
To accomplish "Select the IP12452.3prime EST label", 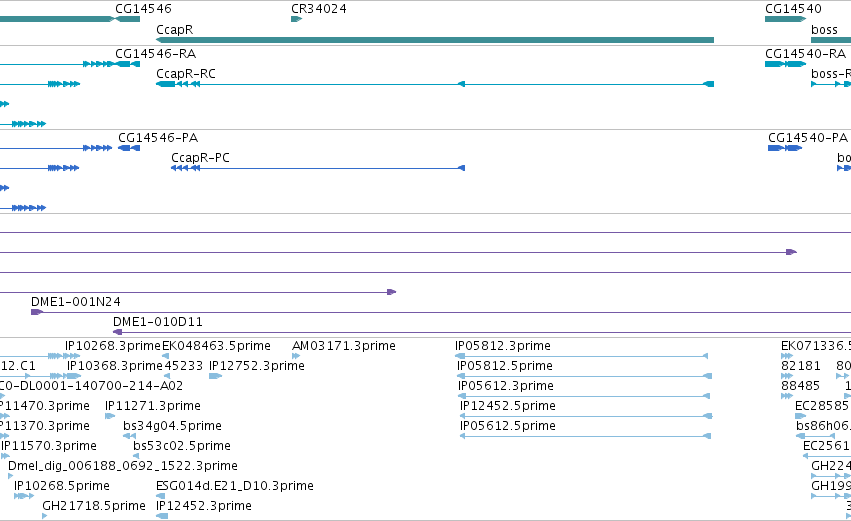I will [204, 506].
